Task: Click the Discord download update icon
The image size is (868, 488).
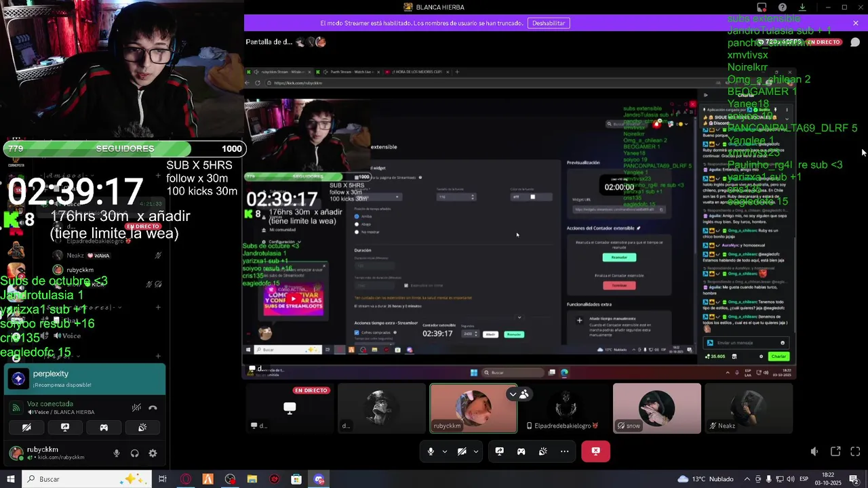Action: coord(802,7)
